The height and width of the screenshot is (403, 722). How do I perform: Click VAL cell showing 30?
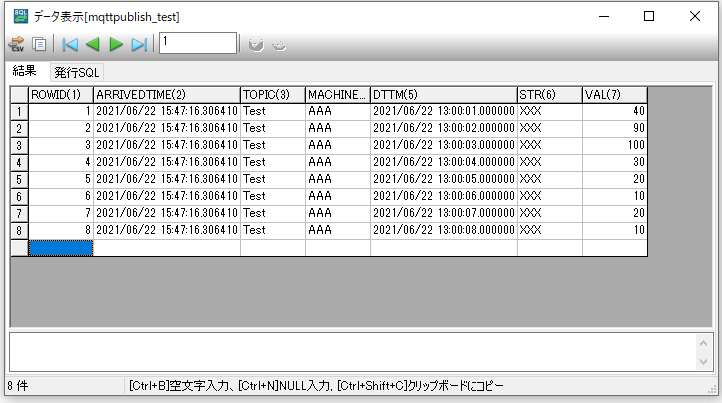(615, 163)
